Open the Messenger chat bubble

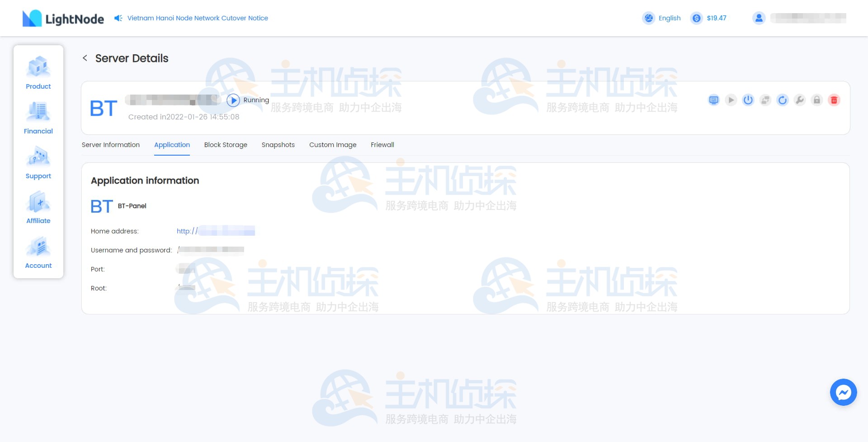tap(843, 392)
